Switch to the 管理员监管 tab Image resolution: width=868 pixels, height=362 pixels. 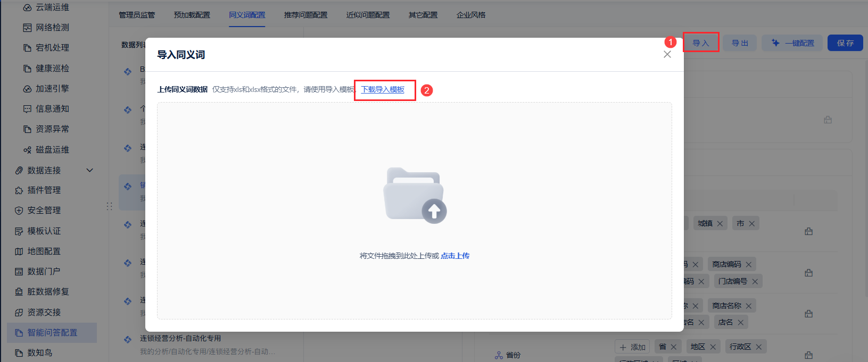tap(137, 15)
